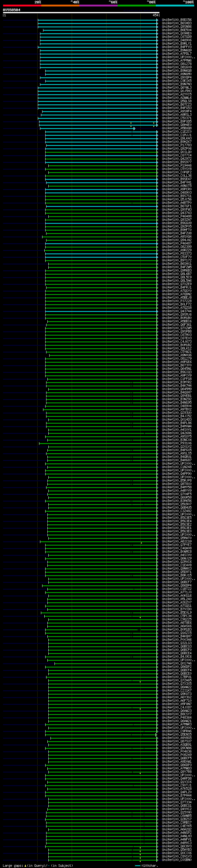Viewport: 197px width, 868px height.
Task: Select label UniRef100_Q5AYB3
Action: tap(177, 850)
